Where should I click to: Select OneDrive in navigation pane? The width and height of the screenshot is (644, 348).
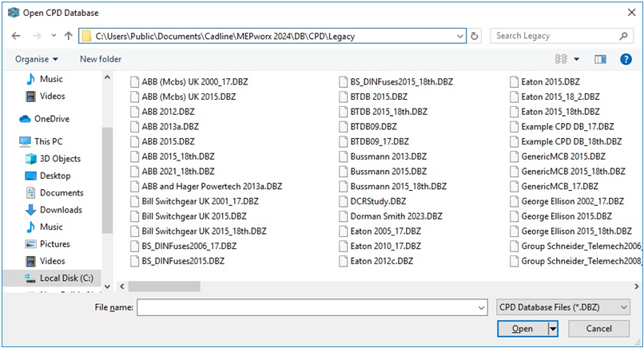click(x=45, y=119)
